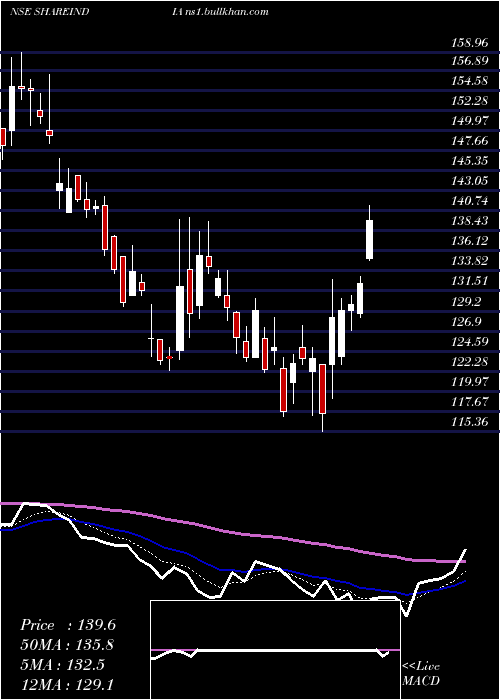Click the 149.97 price axis label

click(470, 121)
